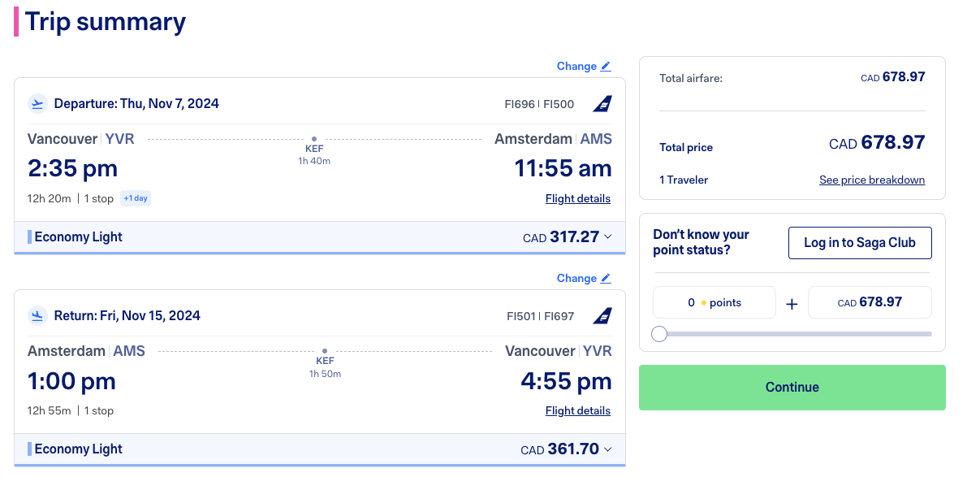
Task: Click pencil icon above return flight
Action: [606, 279]
